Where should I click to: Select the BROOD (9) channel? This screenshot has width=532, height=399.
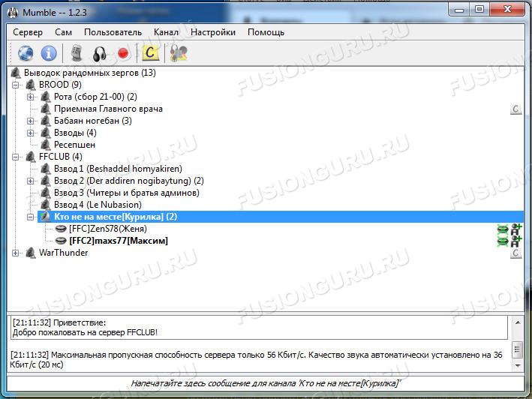pos(60,85)
